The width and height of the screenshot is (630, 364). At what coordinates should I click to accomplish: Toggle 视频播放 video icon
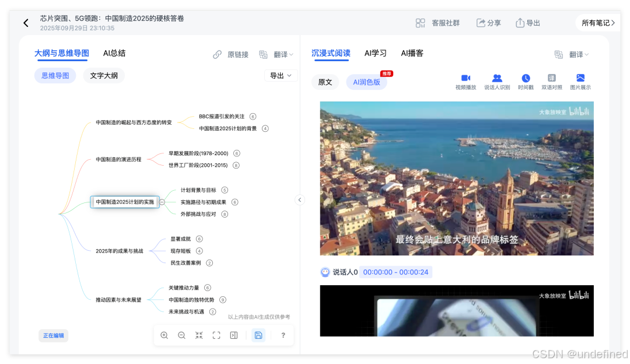(466, 78)
